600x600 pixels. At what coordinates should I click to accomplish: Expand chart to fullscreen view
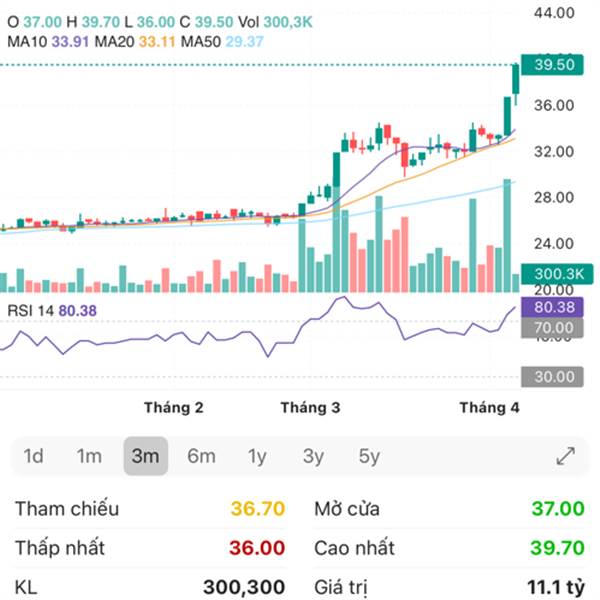pos(566,456)
